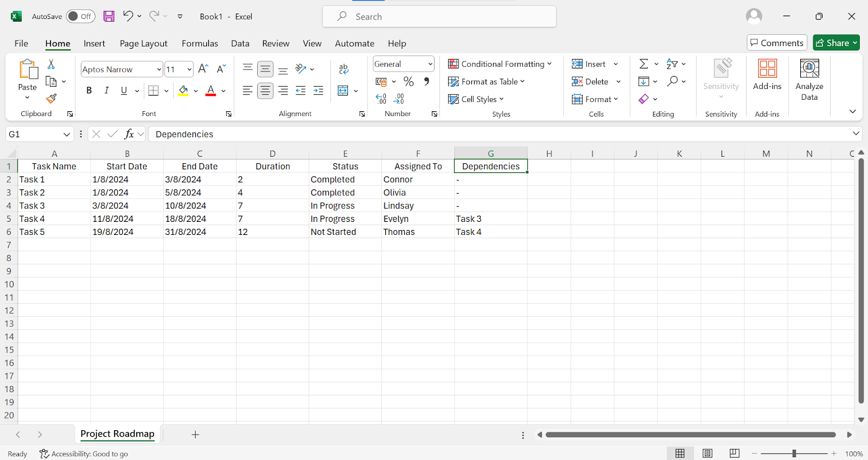Click the Cut scissors icon
Image resolution: width=868 pixels, height=460 pixels.
[51, 64]
